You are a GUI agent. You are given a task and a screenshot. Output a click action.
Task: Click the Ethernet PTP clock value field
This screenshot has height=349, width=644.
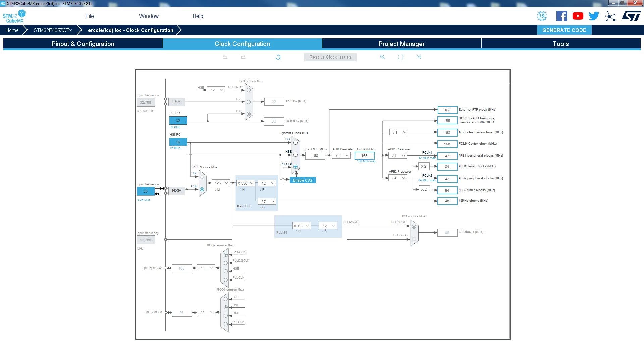[x=447, y=110]
